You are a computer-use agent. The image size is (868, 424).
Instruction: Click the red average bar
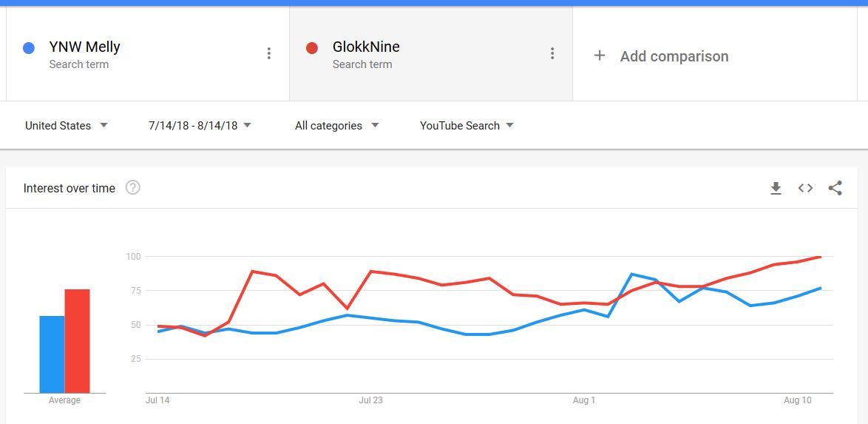point(77,340)
